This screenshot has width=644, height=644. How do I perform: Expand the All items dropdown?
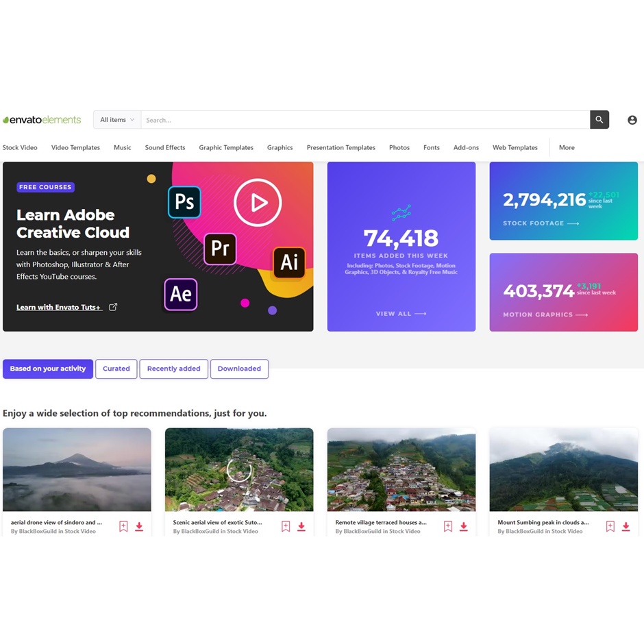[x=117, y=120]
